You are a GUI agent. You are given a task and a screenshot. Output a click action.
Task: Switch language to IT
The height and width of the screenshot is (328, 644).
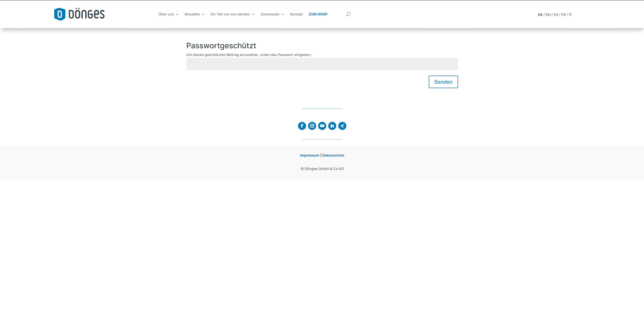(570, 15)
